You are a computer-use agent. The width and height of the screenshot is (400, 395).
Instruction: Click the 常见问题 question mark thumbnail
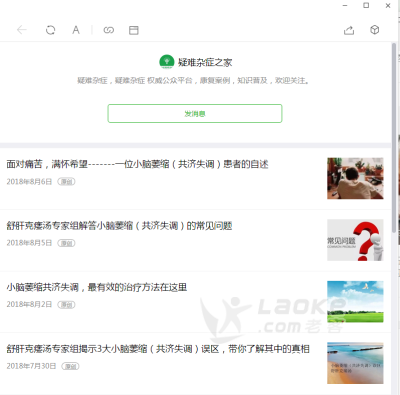pyautogui.click(x=355, y=240)
